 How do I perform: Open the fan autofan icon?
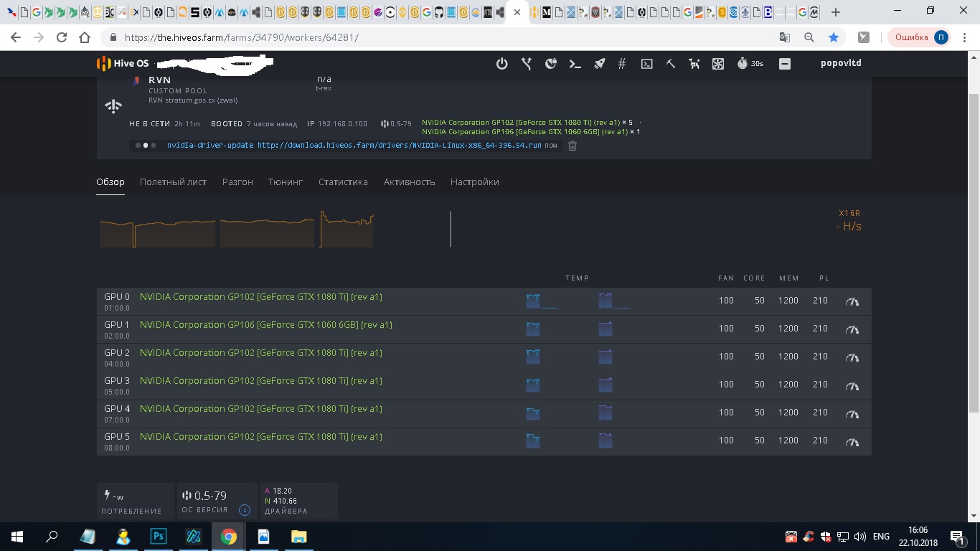tap(718, 64)
